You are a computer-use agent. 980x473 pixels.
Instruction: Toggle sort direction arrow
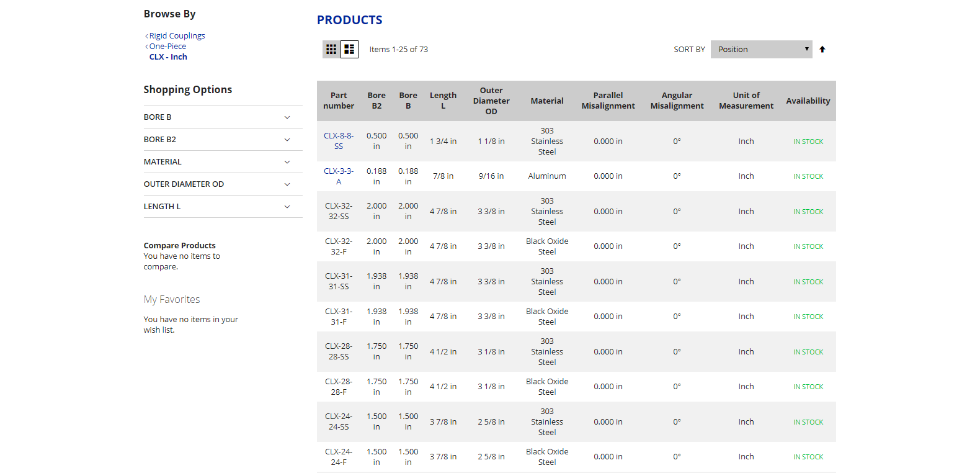pyautogui.click(x=822, y=50)
